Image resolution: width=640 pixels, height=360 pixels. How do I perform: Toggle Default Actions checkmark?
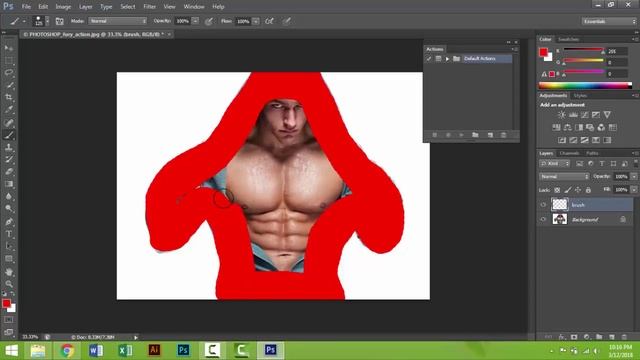tap(429, 59)
